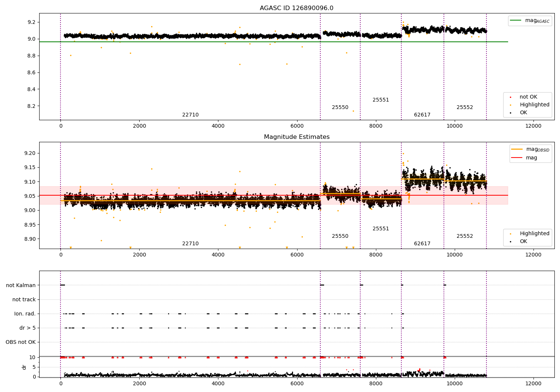This screenshot has width=560, height=392.
Task: Click OBSID label 25552 in Magnitude Estimates plot
Action: point(465,236)
